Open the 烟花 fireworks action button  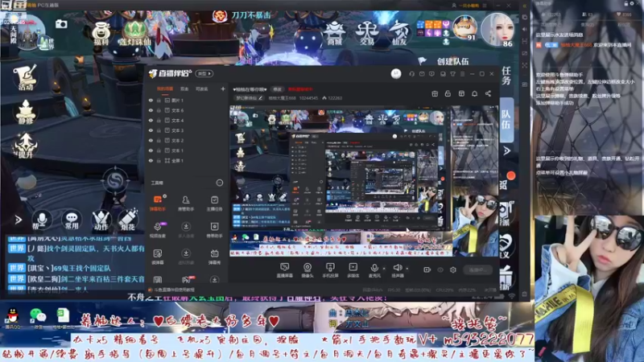pos(128,219)
